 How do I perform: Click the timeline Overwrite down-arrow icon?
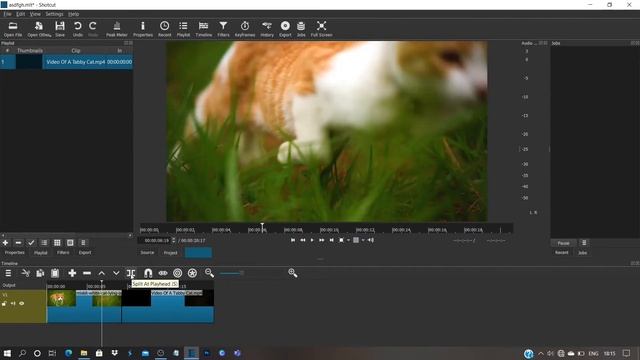(x=116, y=273)
